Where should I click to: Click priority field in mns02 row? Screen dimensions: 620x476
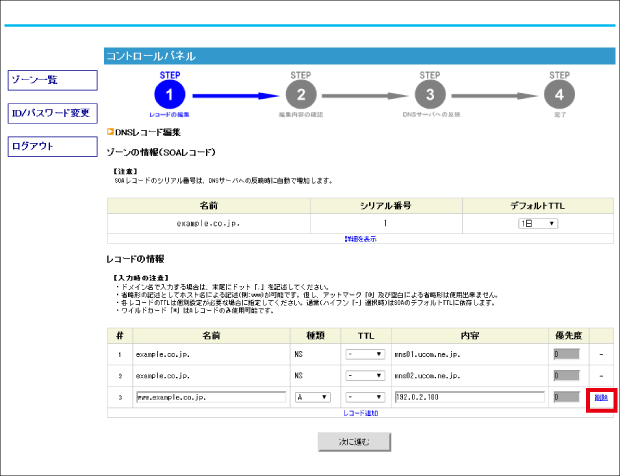pyautogui.click(x=567, y=375)
